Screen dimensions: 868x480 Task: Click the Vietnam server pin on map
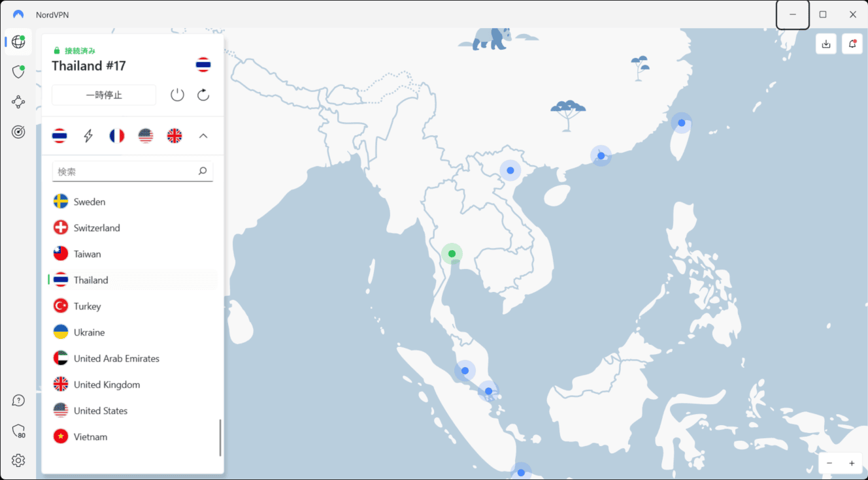point(510,170)
